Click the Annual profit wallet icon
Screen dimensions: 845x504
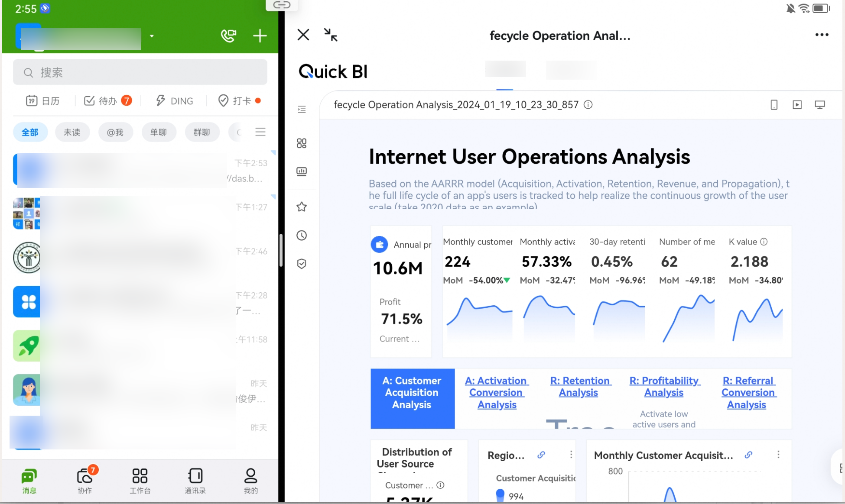click(380, 244)
